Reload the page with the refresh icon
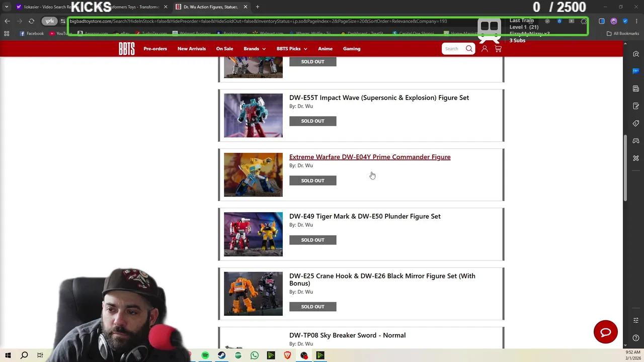 pyautogui.click(x=31, y=21)
